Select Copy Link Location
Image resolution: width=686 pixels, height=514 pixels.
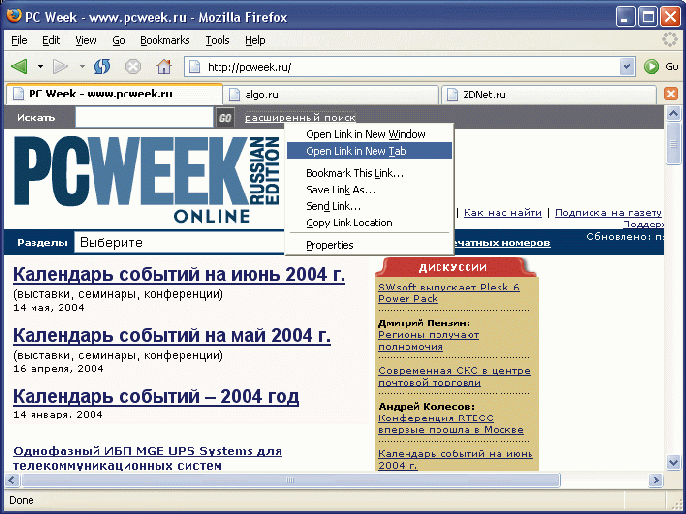pos(369,223)
